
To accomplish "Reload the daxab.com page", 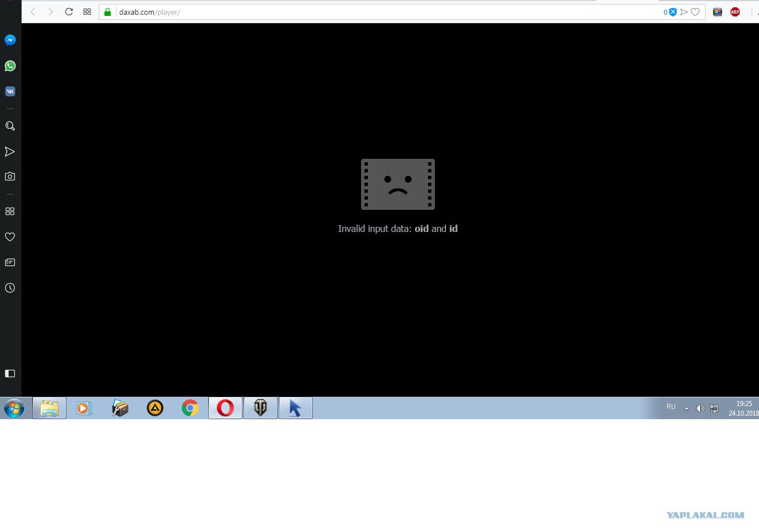I will (69, 12).
